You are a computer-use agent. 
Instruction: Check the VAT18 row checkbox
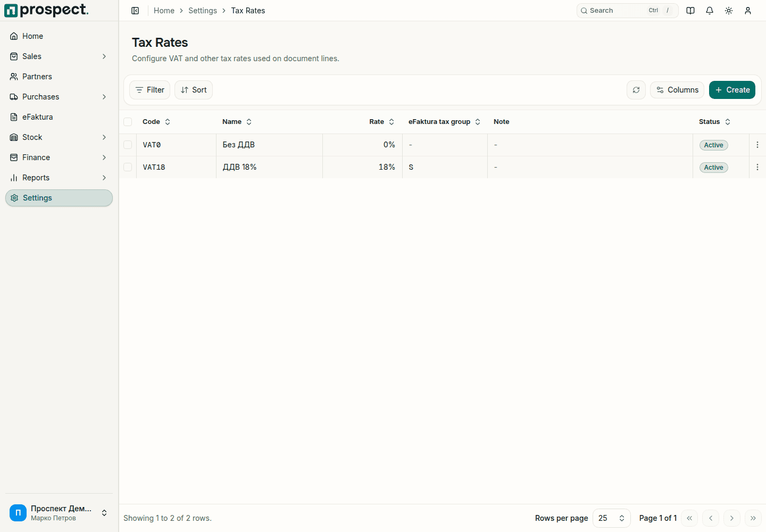(128, 167)
